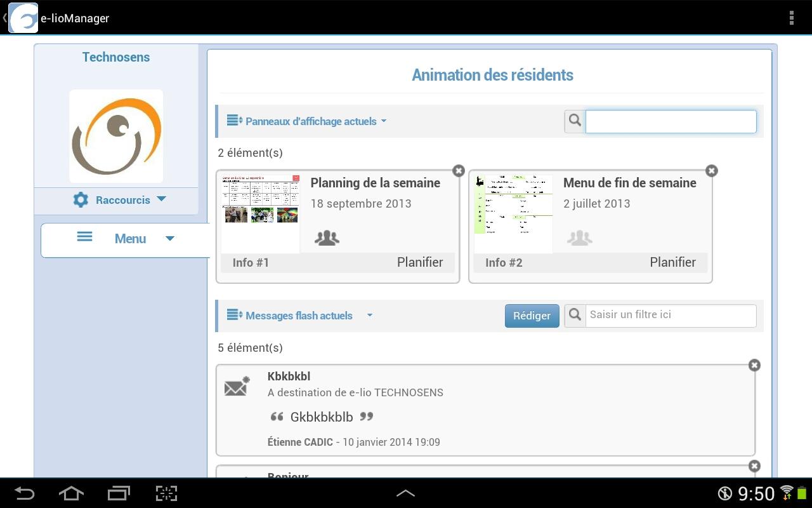Screen dimensions: 812x508
Task: Click group icon on Planning de la semaine
Action: click(327, 237)
